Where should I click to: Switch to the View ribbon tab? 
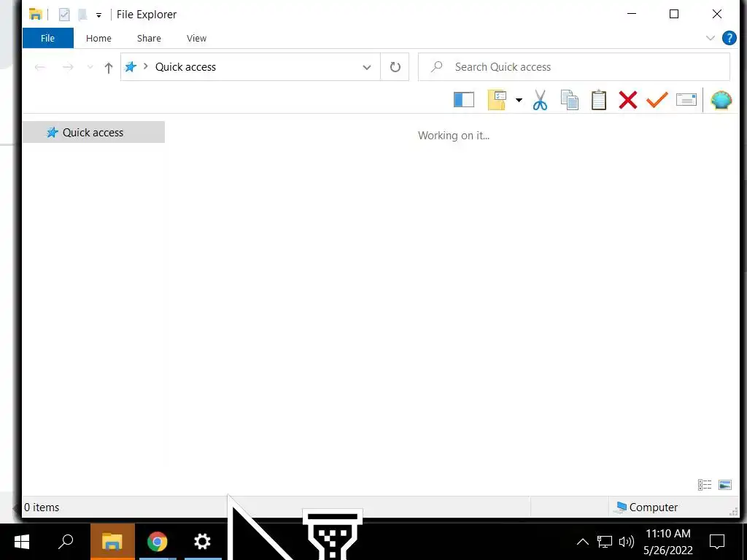pyautogui.click(x=196, y=38)
